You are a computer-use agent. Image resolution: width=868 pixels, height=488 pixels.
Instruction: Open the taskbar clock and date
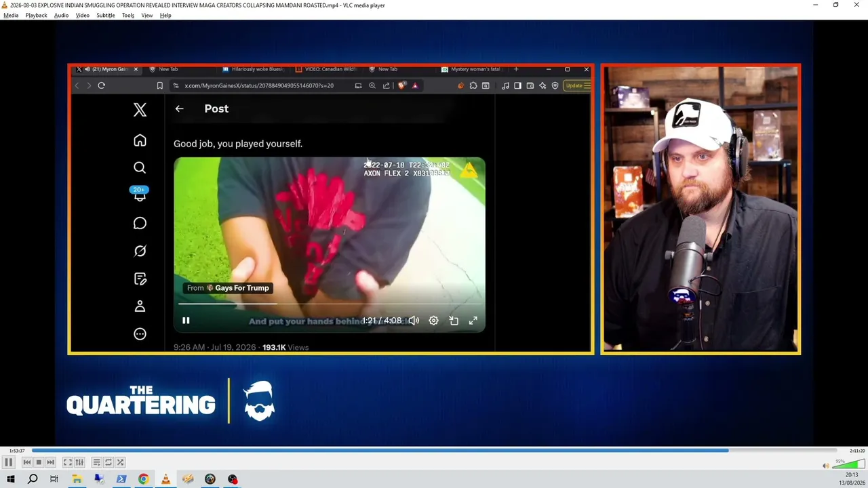[x=852, y=479]
